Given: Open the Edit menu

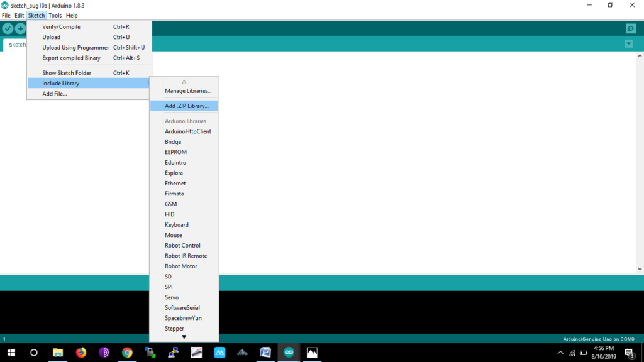Looking at the screenshot, I should pyautogui.click(x=19, y=15).
